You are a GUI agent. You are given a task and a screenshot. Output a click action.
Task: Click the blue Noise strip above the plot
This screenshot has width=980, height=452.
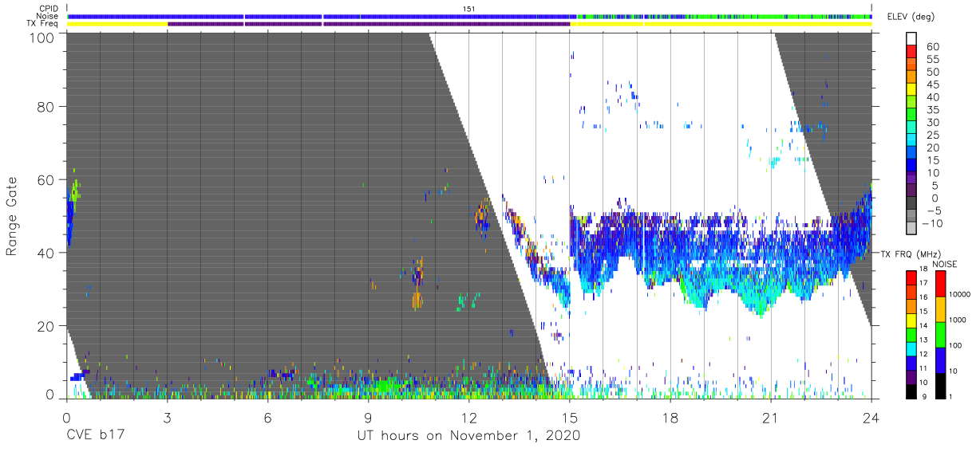(319, 16)
